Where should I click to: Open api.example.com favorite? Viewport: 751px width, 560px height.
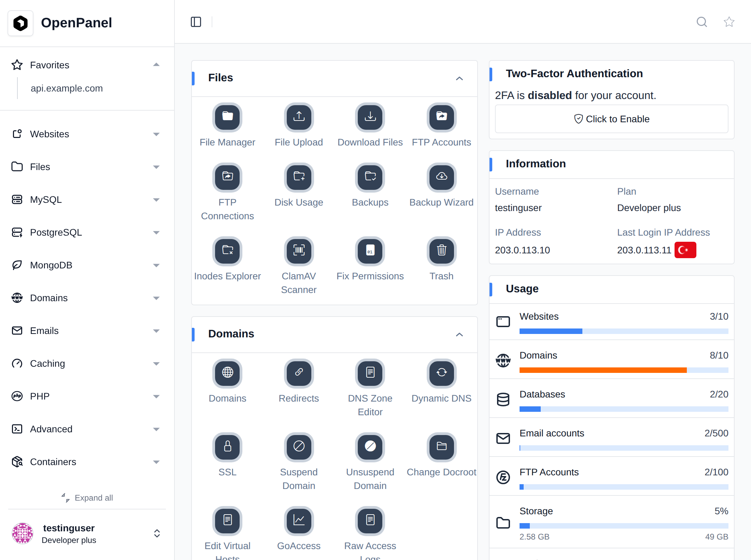(67, 88)
